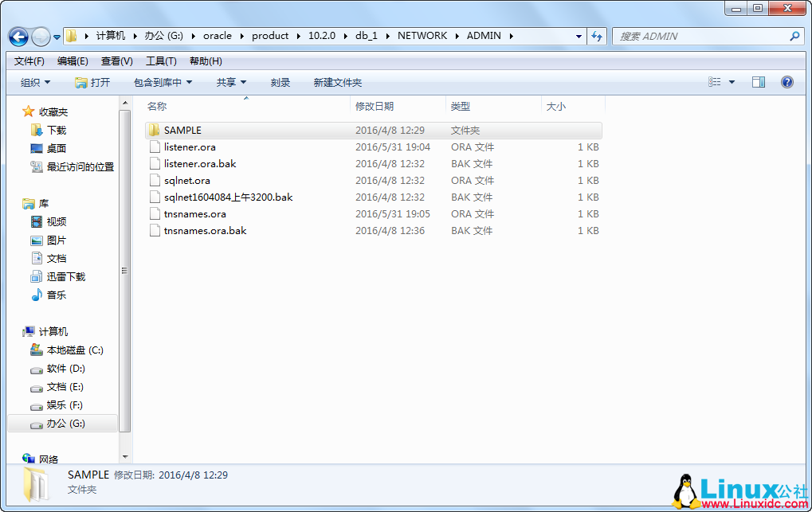812x512 pixels.
Task: Open the view options dropdown arrow
Action: click(x=732, y=82)
